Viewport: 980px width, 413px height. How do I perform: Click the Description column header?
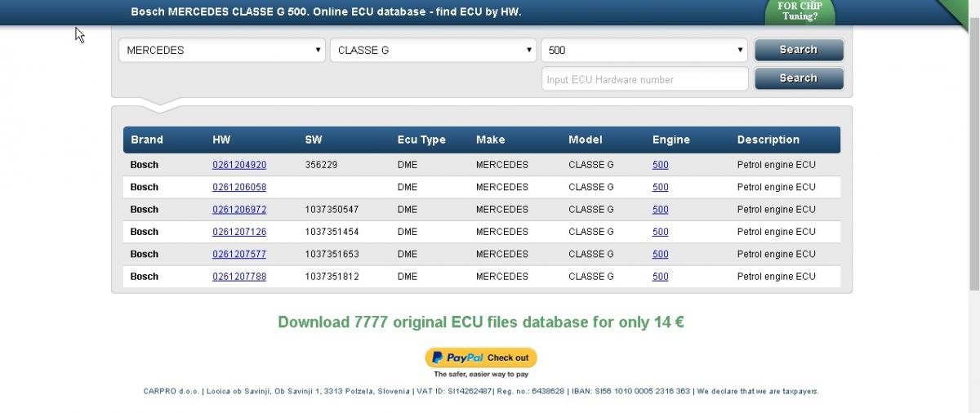click(x=768, y=140)
